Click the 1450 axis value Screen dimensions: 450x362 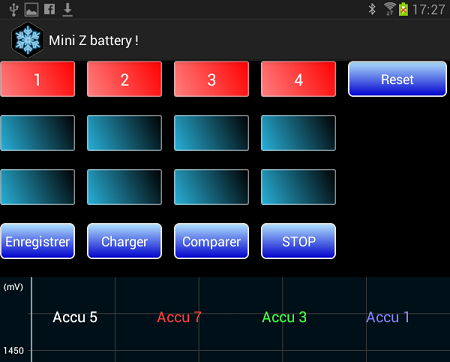pos(13,351)
